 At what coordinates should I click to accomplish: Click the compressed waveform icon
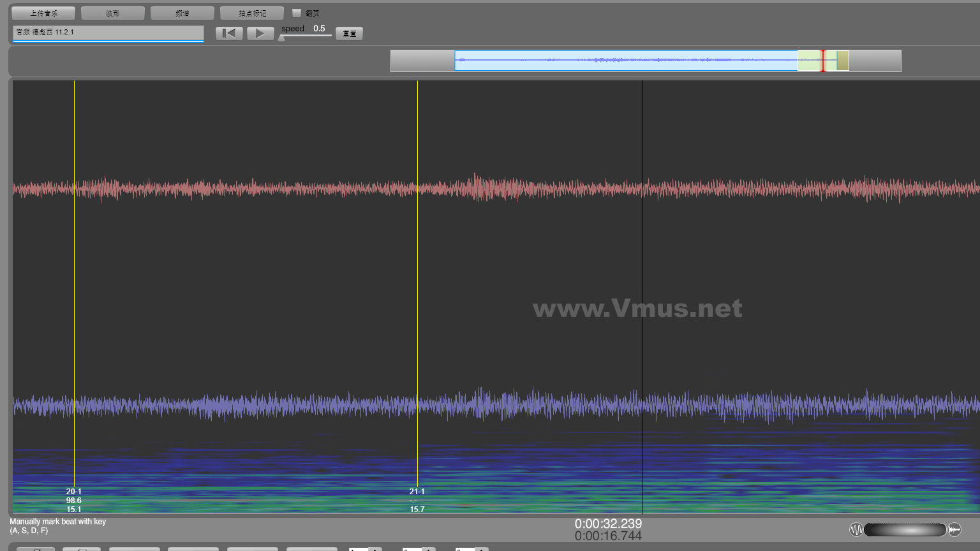point(954,529)
